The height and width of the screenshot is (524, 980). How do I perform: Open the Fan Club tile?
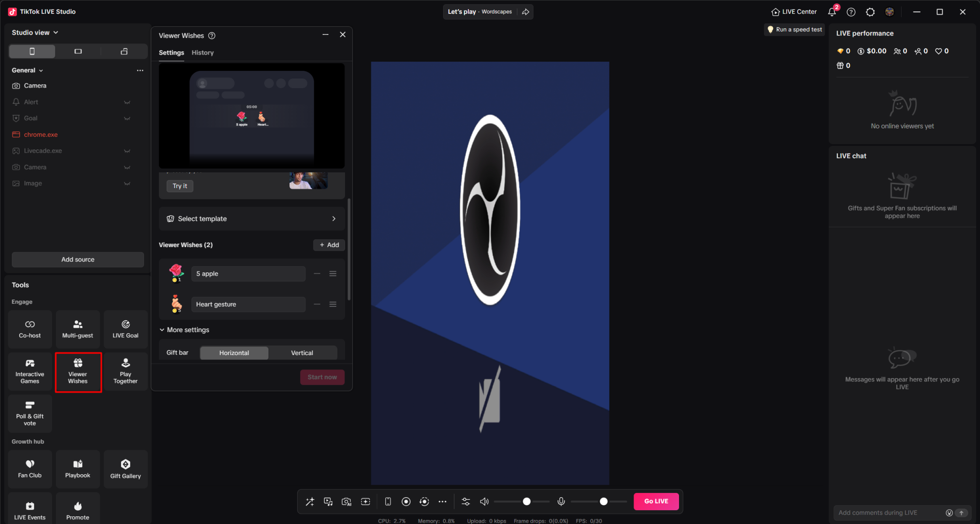point(30,469)
